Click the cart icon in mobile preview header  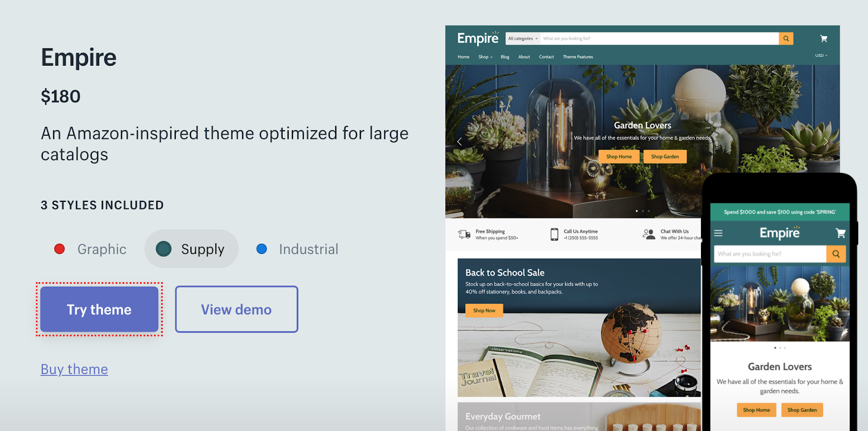pyautogui.click(x=840, y=233)
